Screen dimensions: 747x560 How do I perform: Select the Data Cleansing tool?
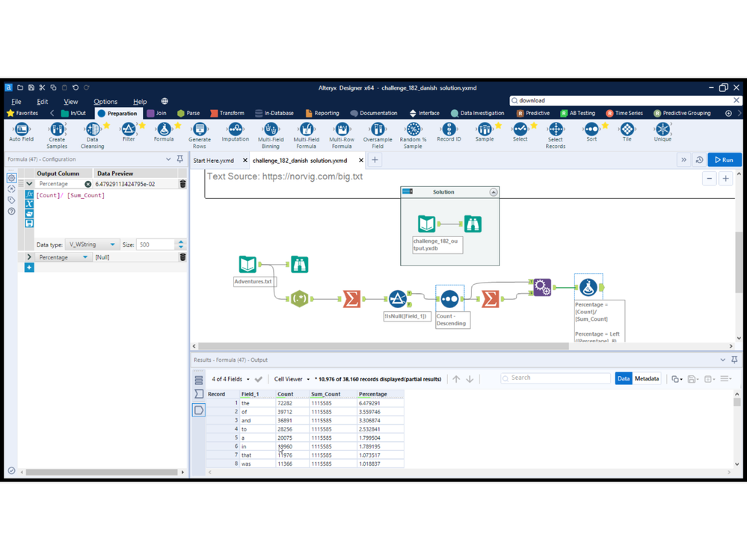pyautogui.click(x=93, y=136)
